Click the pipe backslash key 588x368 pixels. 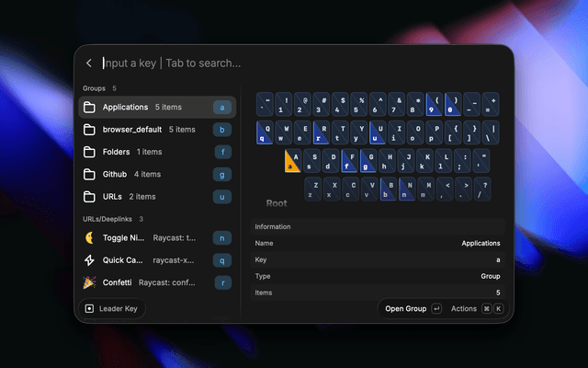click(491, 132)
